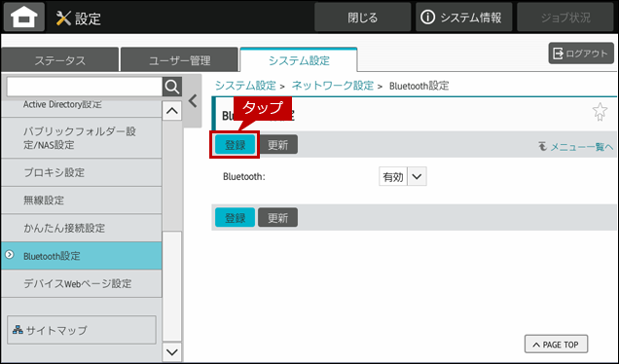619x364 pixels.
Task: Switch to the ユーザー管理 tab
Action: (x=180, y=60)
